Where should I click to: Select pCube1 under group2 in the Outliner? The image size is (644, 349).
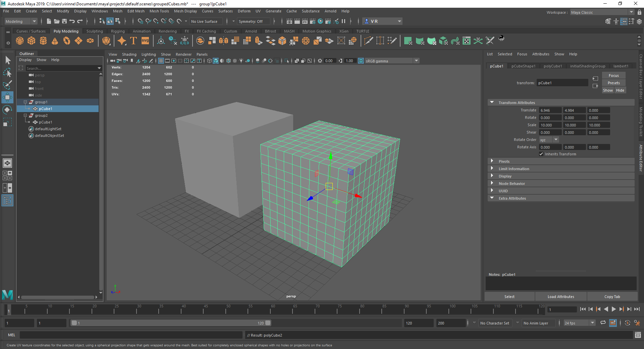(x=46, y=122)
